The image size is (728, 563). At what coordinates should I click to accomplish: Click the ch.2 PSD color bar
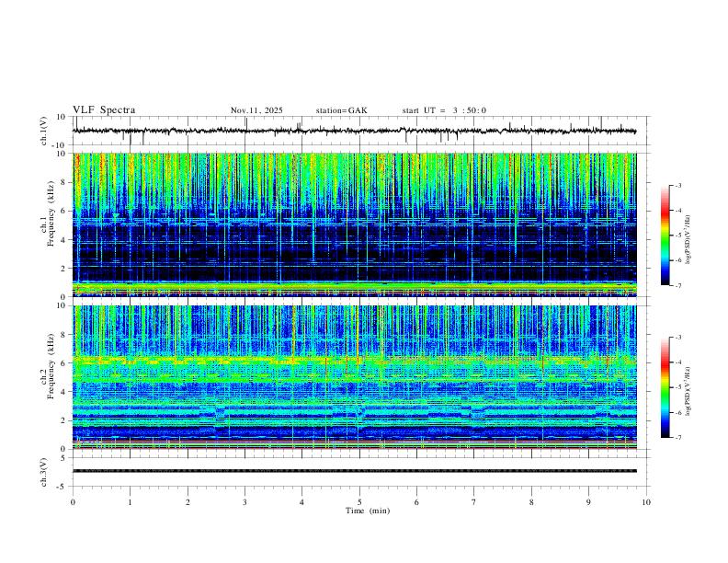point(665,387)
